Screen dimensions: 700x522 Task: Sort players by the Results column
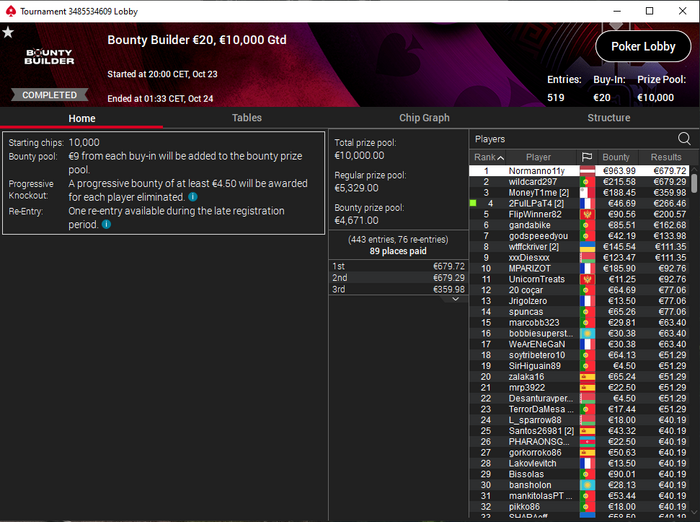[x=666, y=157]
